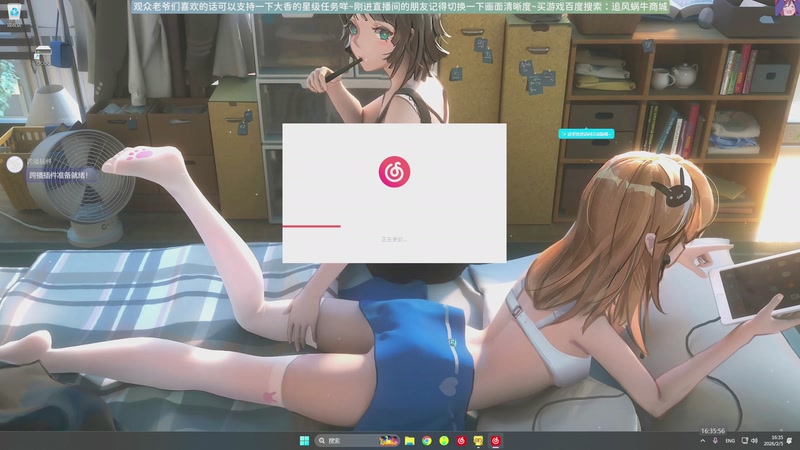Click the scrolling banner text at top
This screenshot has width=800, height=450.
400,7
